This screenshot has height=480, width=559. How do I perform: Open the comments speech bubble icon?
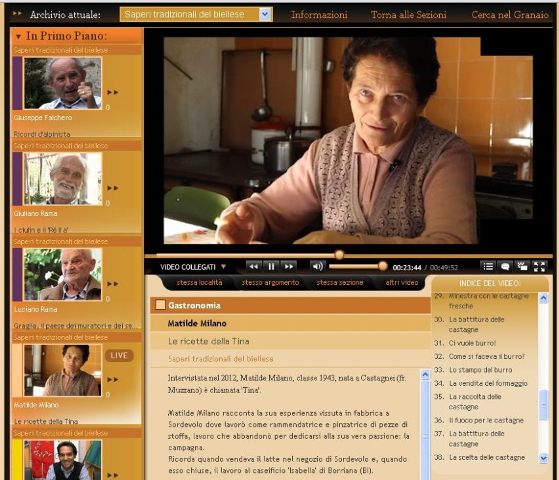pos(505,266)
